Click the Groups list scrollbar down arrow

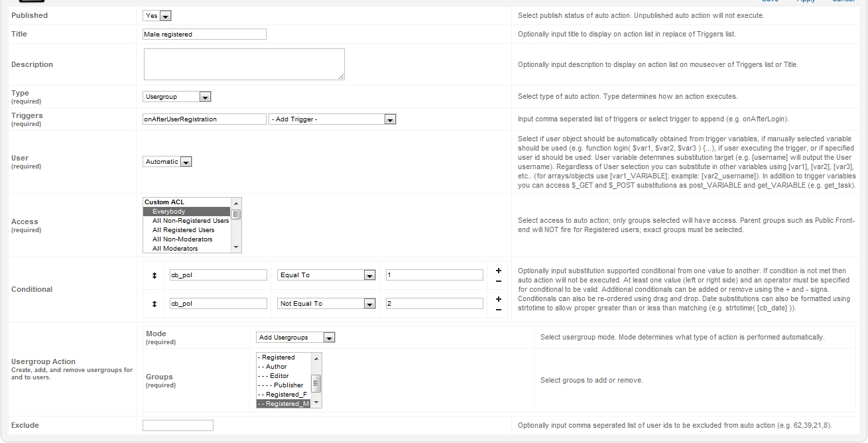(316, 403)
